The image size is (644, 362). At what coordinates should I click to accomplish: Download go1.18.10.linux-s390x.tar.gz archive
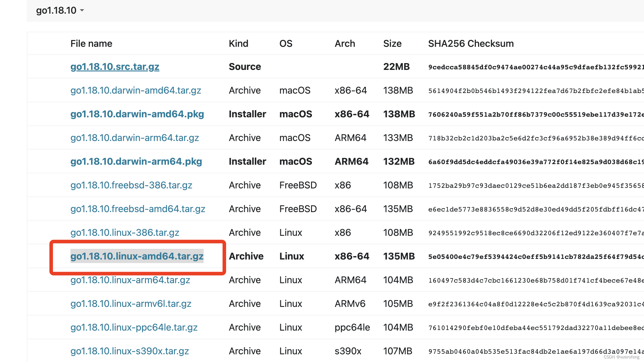pos(130,351)
